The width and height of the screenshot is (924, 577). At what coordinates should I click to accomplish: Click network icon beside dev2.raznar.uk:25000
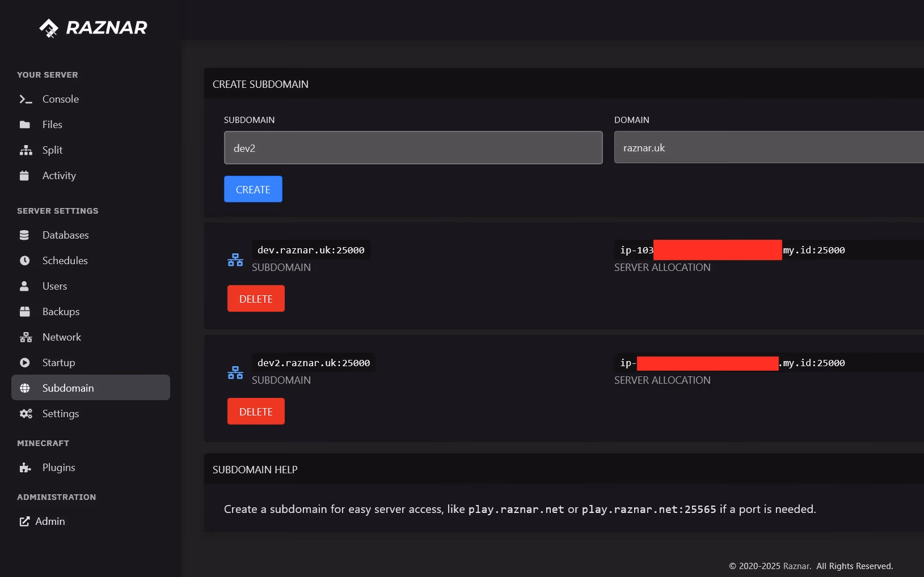[235, 373]
